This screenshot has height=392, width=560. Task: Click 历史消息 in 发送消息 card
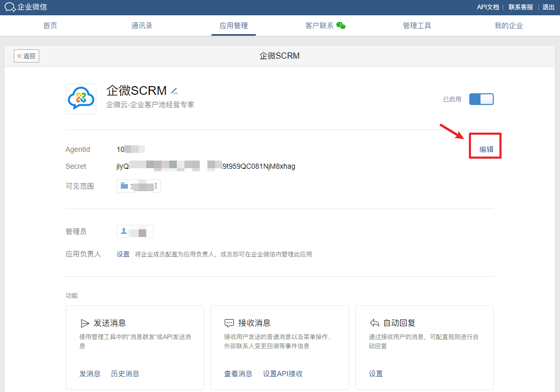click(x=125, y=374)
